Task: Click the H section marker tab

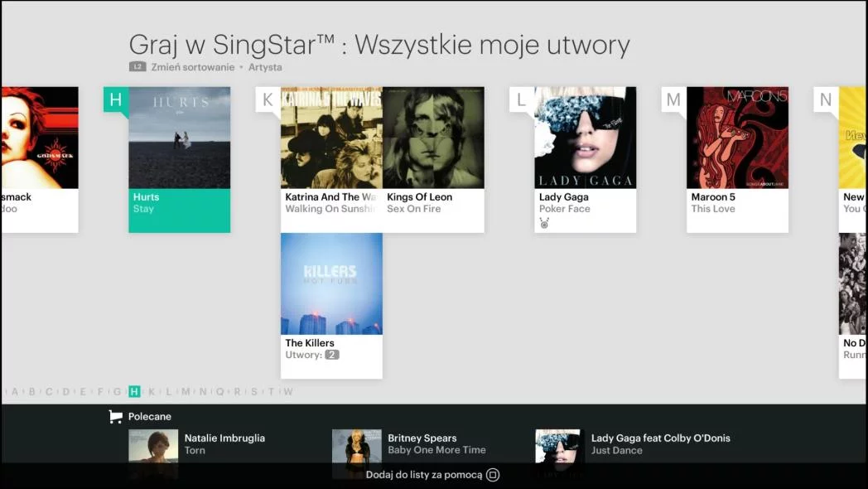Action: coord(116,99)
